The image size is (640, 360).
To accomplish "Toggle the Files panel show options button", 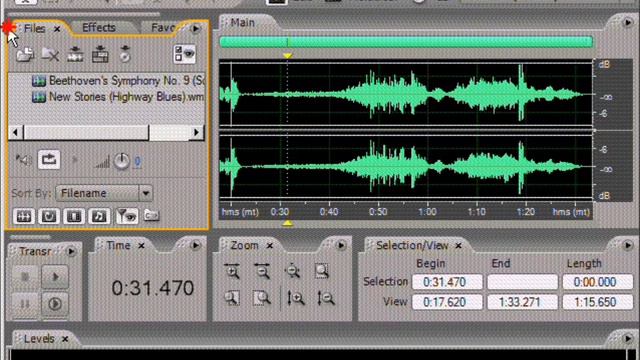I will [184, 54].
